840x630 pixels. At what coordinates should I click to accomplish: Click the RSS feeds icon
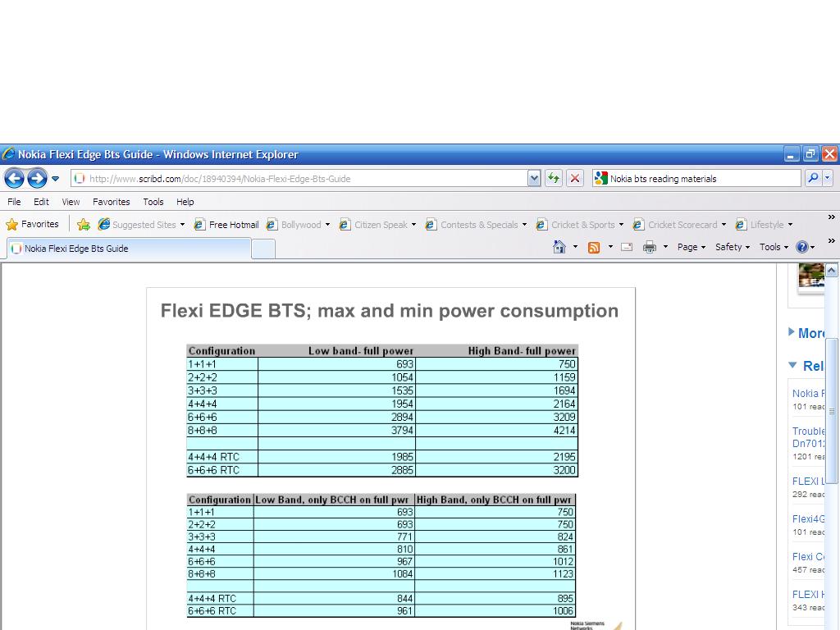pos(594,247)
